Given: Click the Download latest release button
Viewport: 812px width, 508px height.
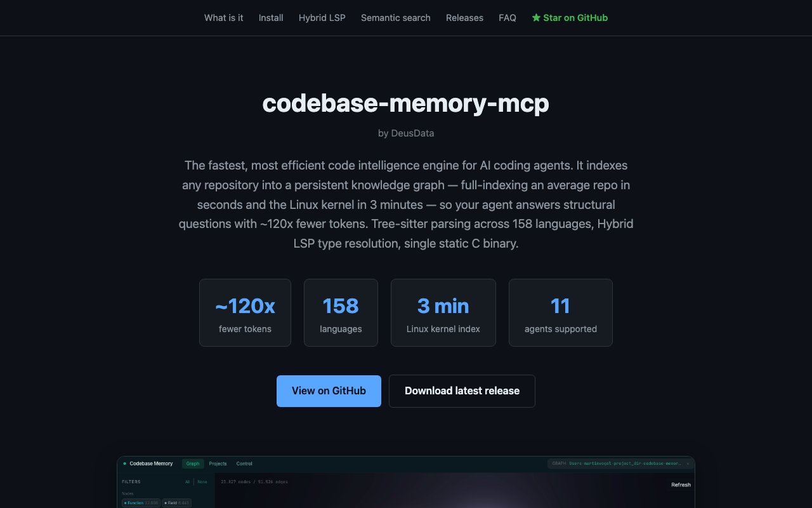Looking at the screenshot, I should click(462, 391).
